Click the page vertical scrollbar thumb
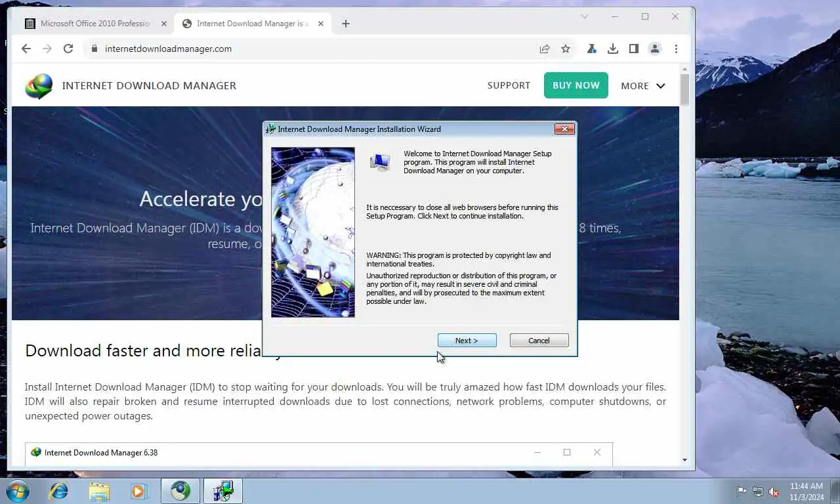The width and height of the screenshot is (840, 504). [x=684, y=90]
